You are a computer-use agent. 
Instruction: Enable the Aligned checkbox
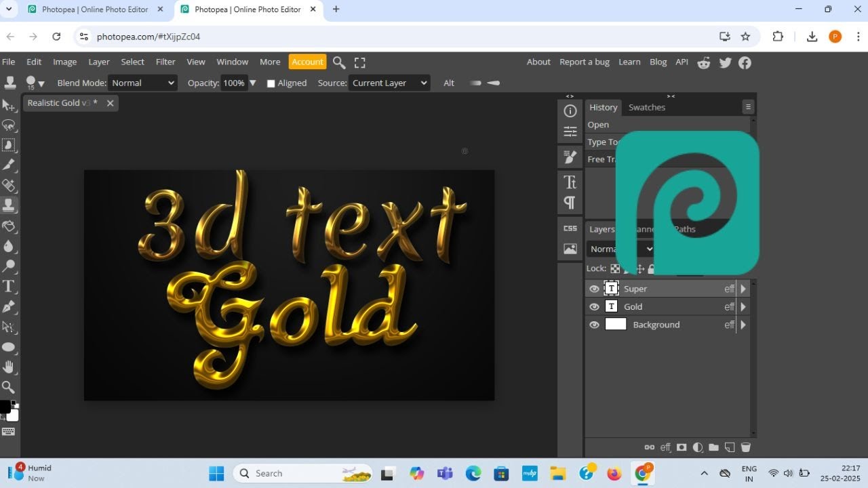pyautogui.click(x=271, y=83)
